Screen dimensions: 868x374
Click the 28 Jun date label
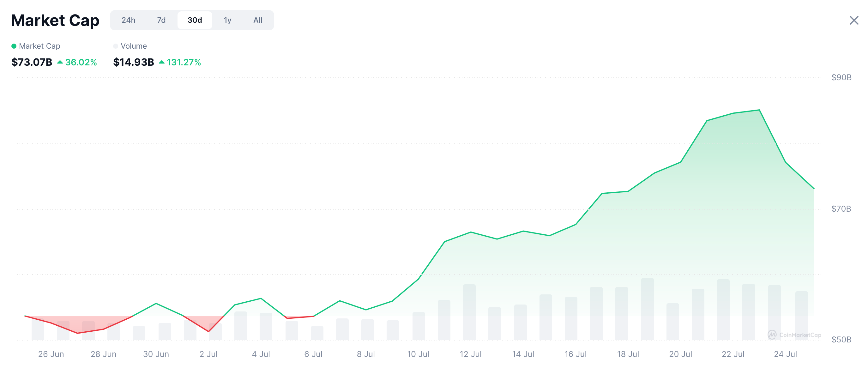coord(103,354)
